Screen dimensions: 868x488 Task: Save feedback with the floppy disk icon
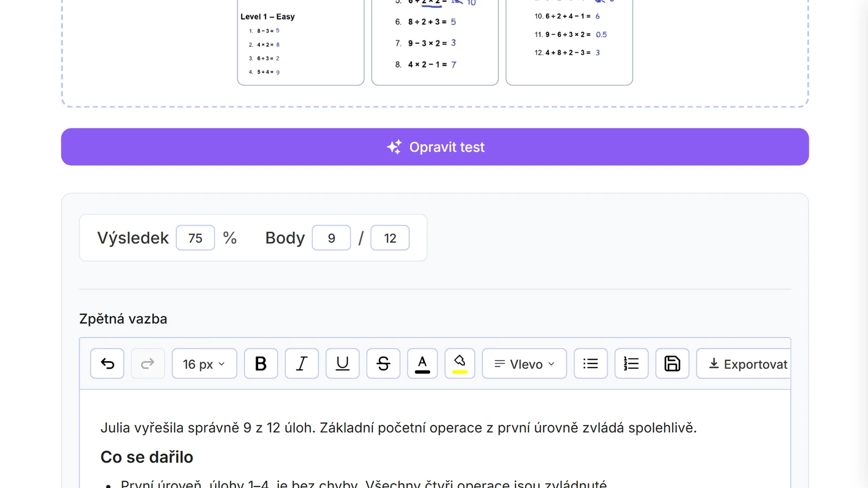point(672,363)
